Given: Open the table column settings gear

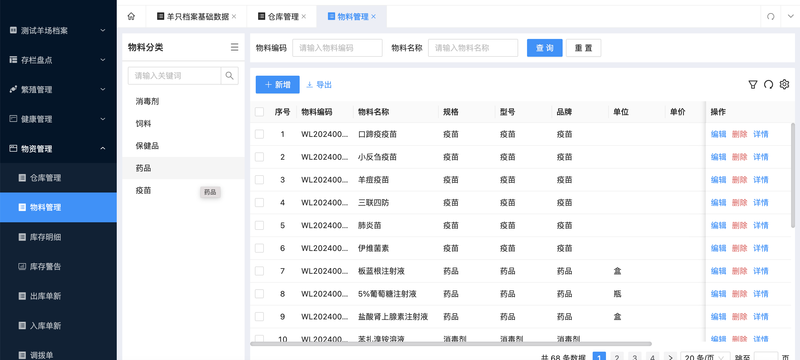Looking at the screenshot, I should click(784, 85).
